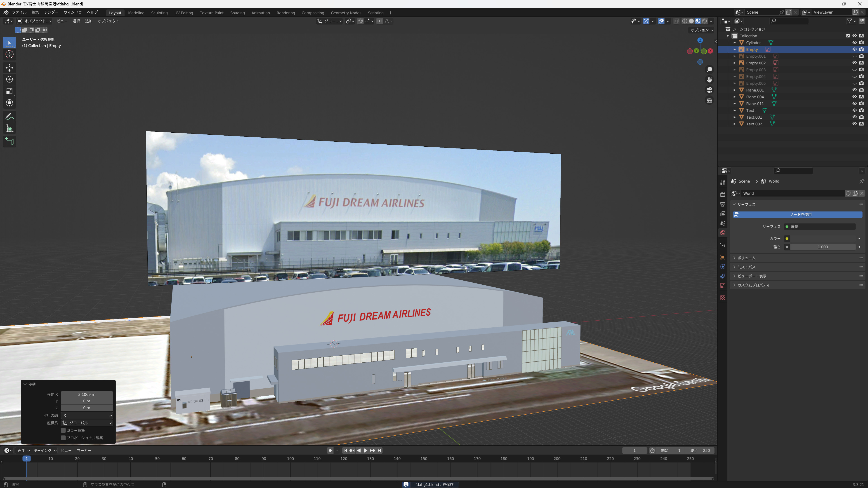This screenshot has height=488, width=868.
Task: Show Empty.001 in the viewport
Action: [x=854, y=56]
